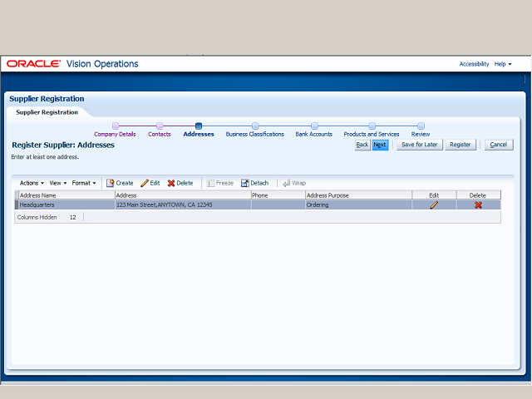Expand the Help dropdown
The image size is (532, 399).
point(502,64)
